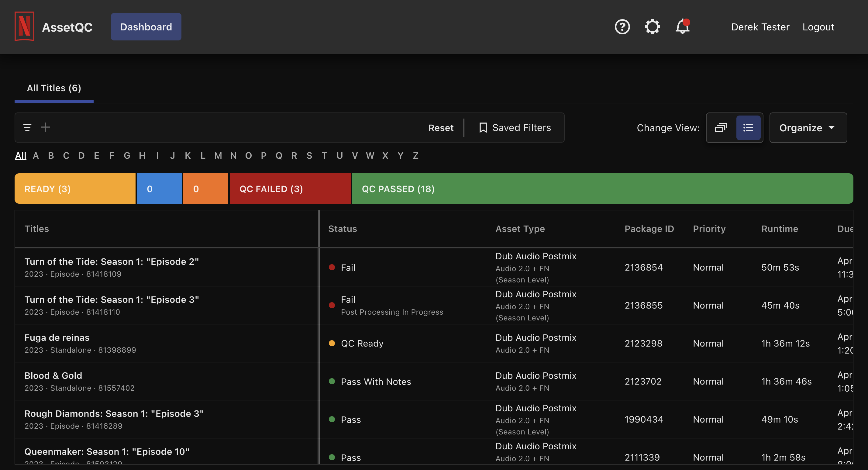The image size is (868, 470).
Task: Click the help question mark icon
Action: click(622, 27)
